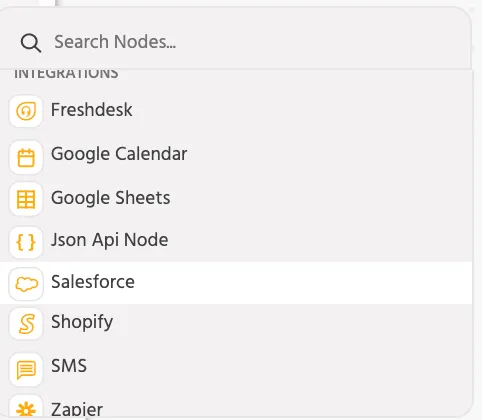Screen dimensions: 482x420
Task: Click the curly braces Json Api icon
Action: tap(26, 242)
